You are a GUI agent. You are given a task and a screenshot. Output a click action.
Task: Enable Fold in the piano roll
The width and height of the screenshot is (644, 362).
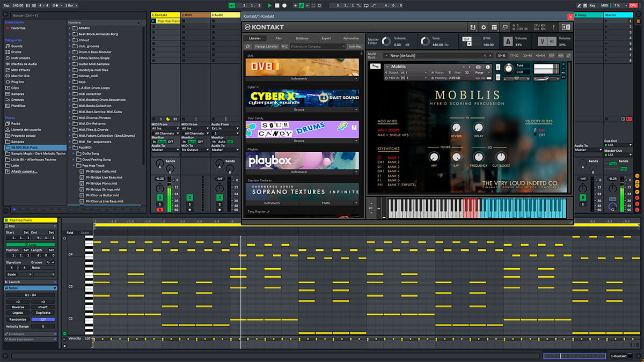(x=70, y=233)
